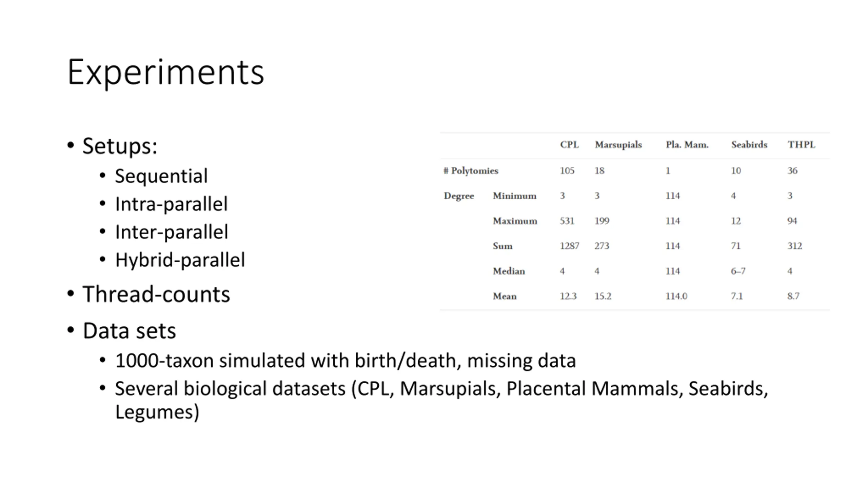Select the Pla. Mam. column header
The width and height of the screenshot is (868, 488).
pyautogui.click(x=687, y=145)
